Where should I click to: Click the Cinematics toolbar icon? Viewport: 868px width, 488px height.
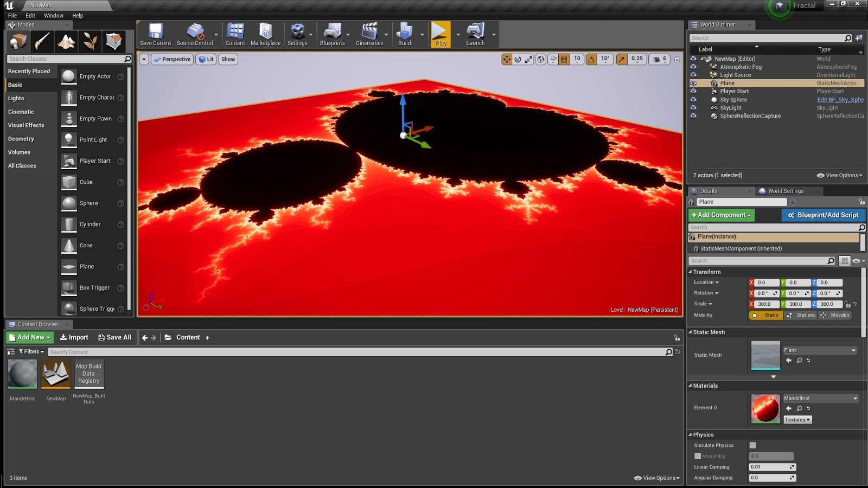click(x=369, y=34)
